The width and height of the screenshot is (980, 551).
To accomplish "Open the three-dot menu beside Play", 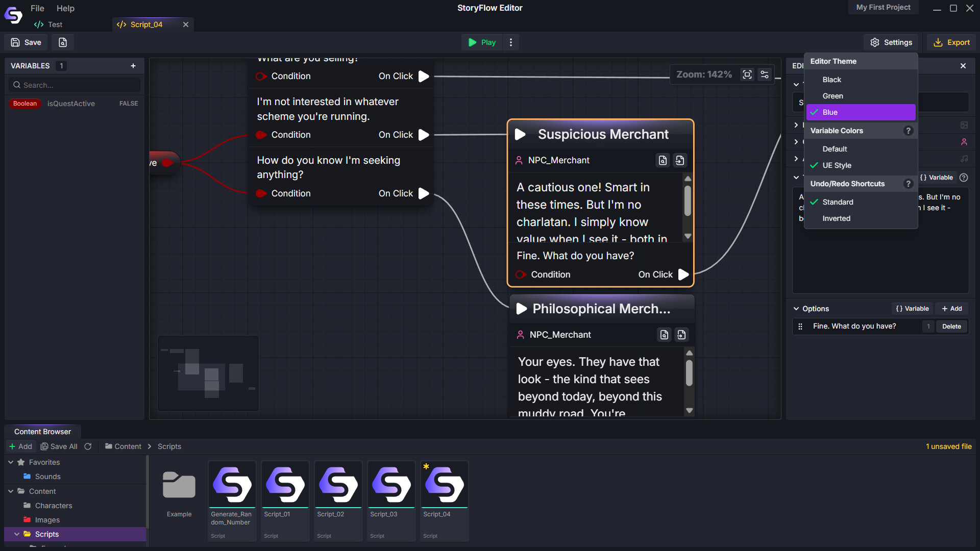I will point(511,42).
